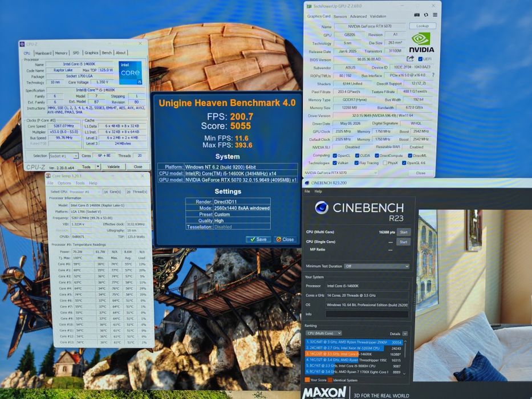Click the NVIDIA logo in GPU-Z

(421, 42)
